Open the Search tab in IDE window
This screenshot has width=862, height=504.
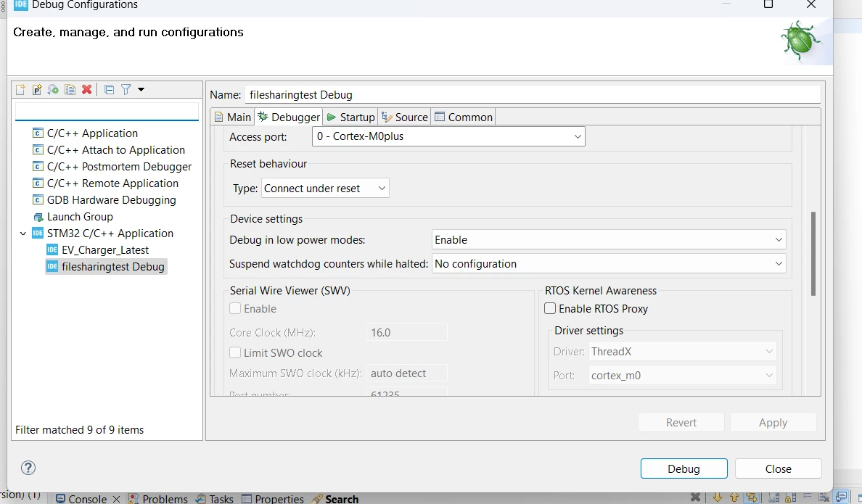tap(334, 498)
